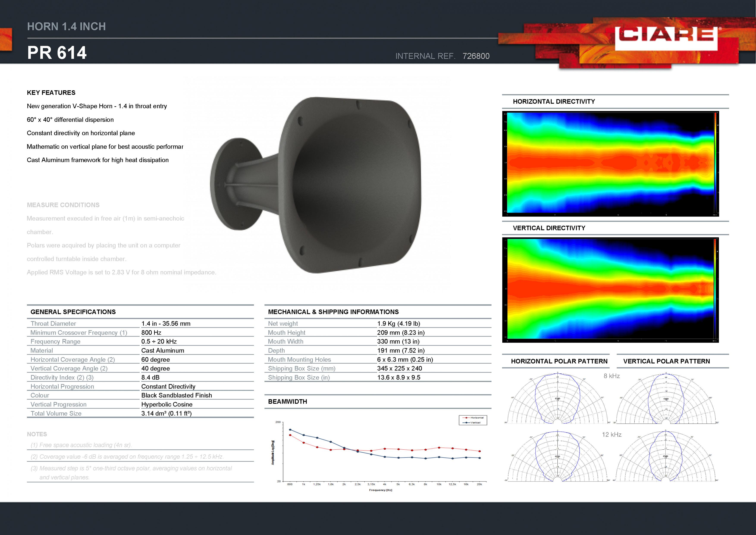Select Directivity Index value 8.4 dB

[150, 378]
